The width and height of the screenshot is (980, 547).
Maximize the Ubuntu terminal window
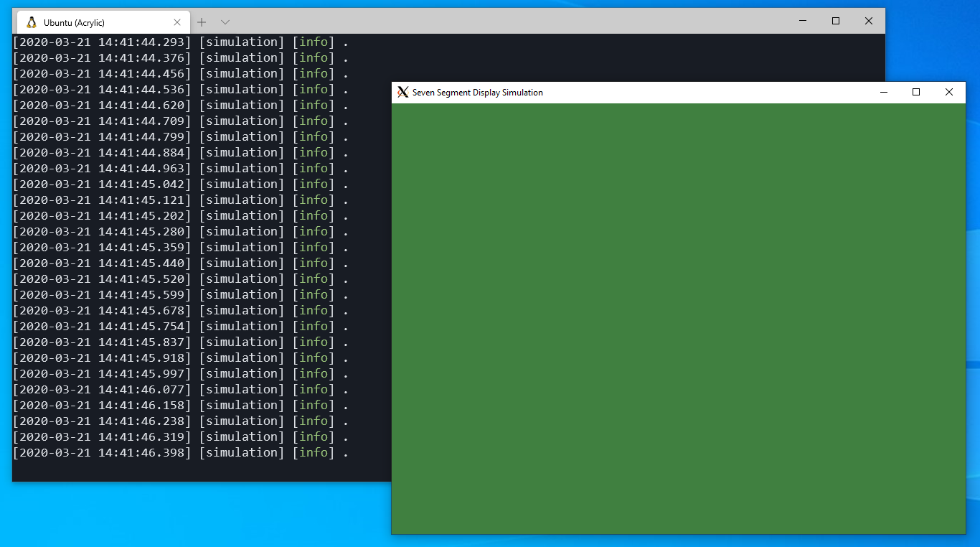tap(836, 22)
